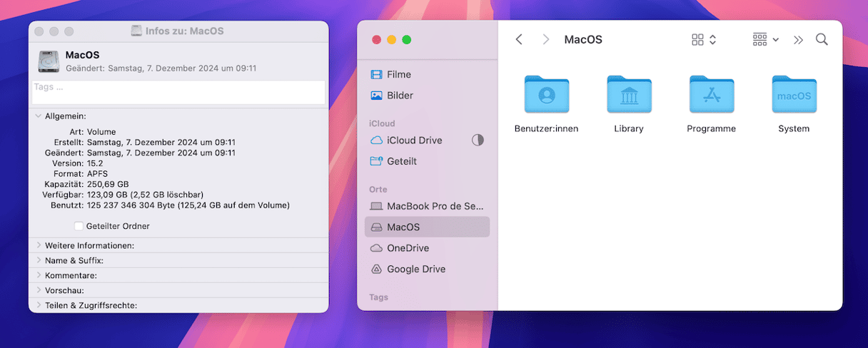Click the Kapazität value 250,69 GB
Viewport: 868px width, 348px height.
(108, 184)
